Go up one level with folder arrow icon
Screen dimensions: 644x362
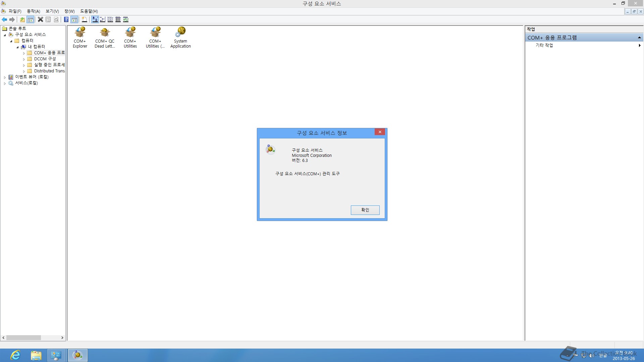pos(22,19)
